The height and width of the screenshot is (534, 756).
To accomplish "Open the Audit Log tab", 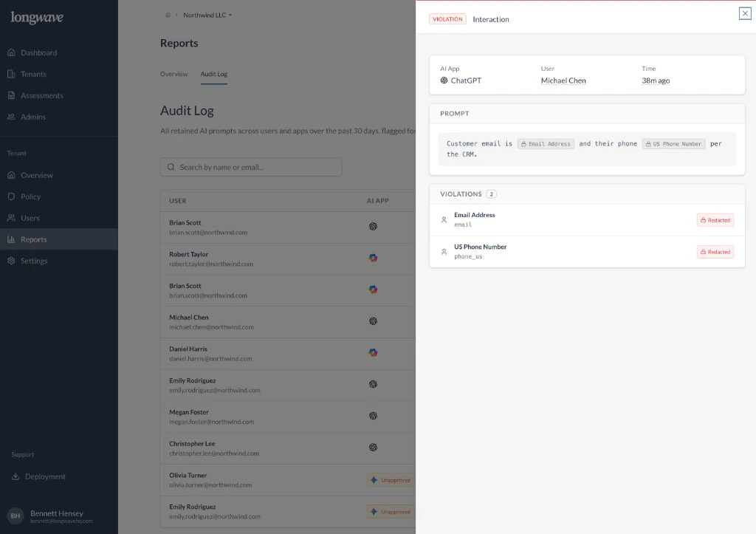I will click(x=213, y=74).
